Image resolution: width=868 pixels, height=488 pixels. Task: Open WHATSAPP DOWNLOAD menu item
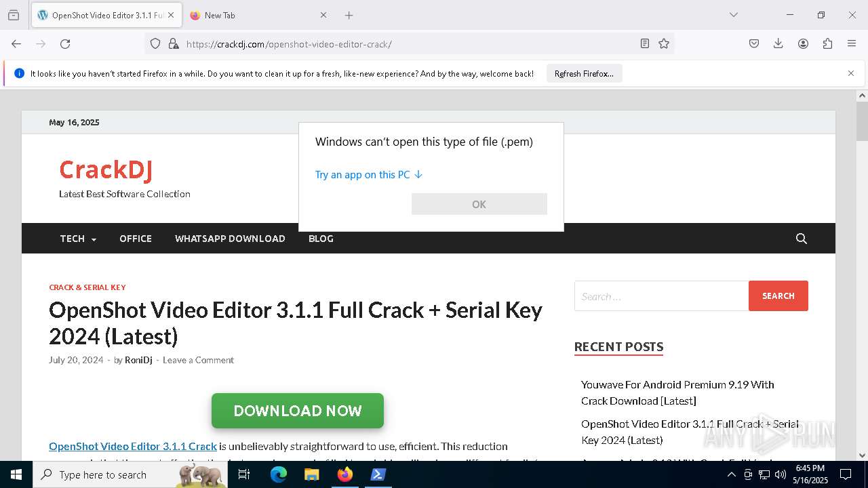(x=230, y=239)
